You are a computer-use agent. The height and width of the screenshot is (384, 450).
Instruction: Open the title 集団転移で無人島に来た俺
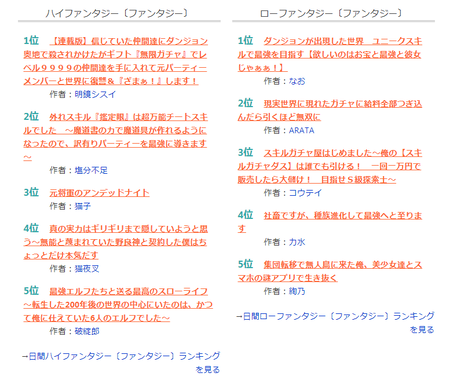pos(330,271)
